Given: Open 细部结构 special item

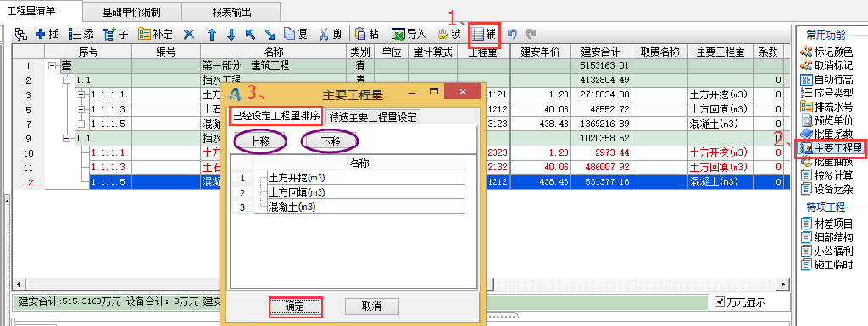Looking at the screenshot, I should click(827, 237).
